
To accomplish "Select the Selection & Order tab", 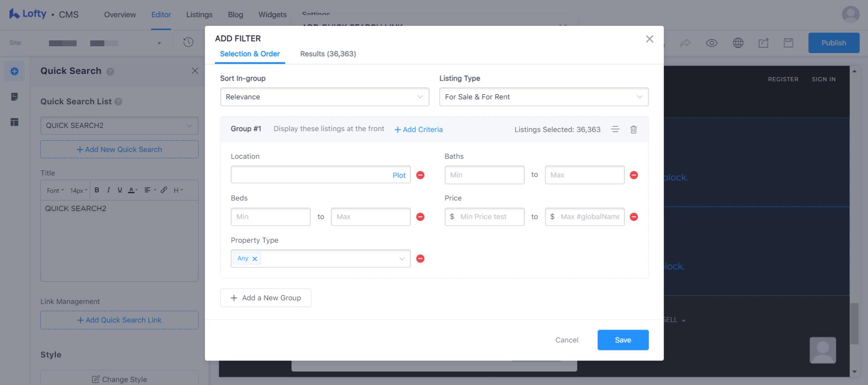I will [249, 54].
